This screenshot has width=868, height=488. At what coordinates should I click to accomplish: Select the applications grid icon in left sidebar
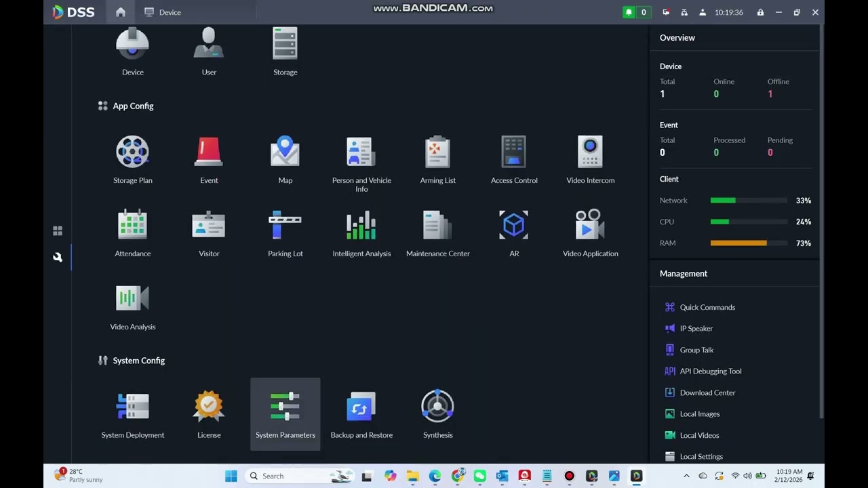(x=58, y=231)
